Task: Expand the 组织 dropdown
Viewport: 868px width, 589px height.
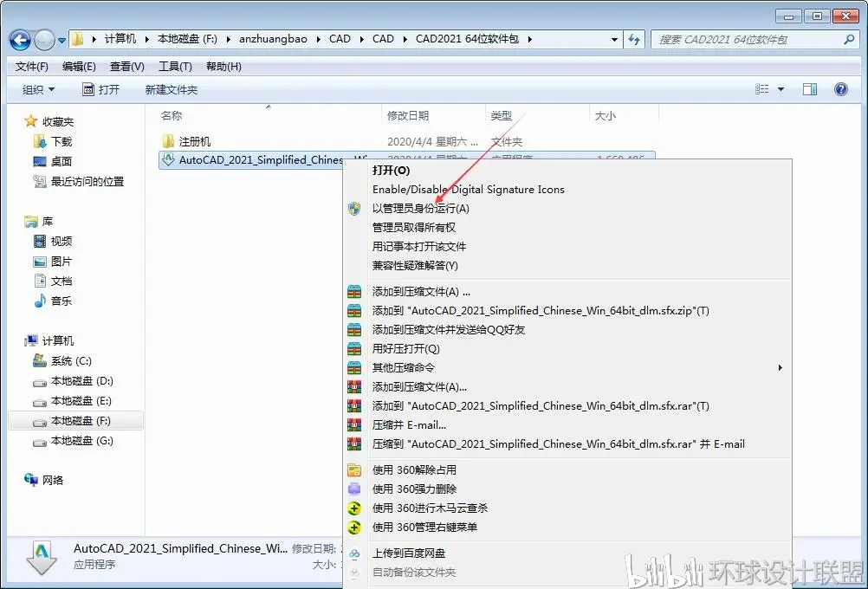Action: (39, 90)
